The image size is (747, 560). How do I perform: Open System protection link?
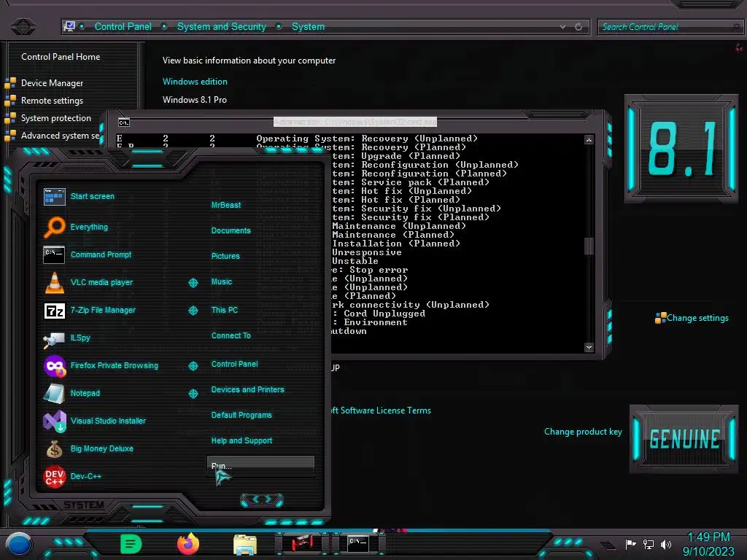[55, 118]
